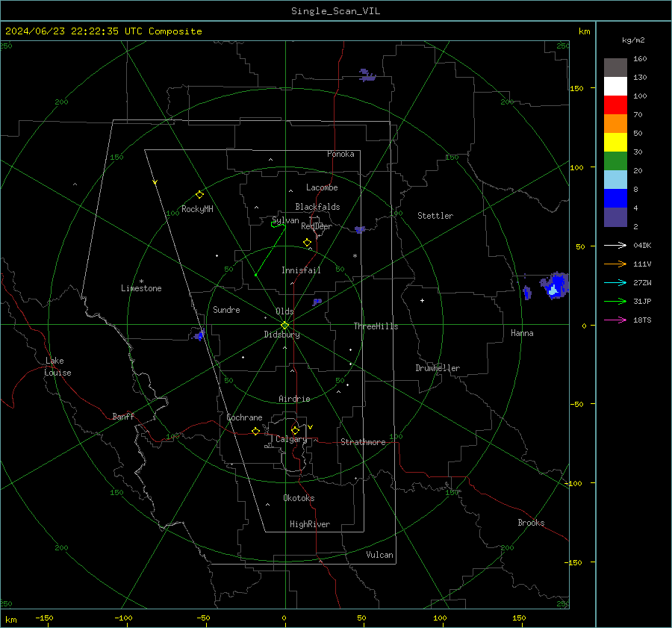The height and width of the screenshot is (628, 672).
Task: Select the green 20-30 legend color
Action: pos(615,161)
